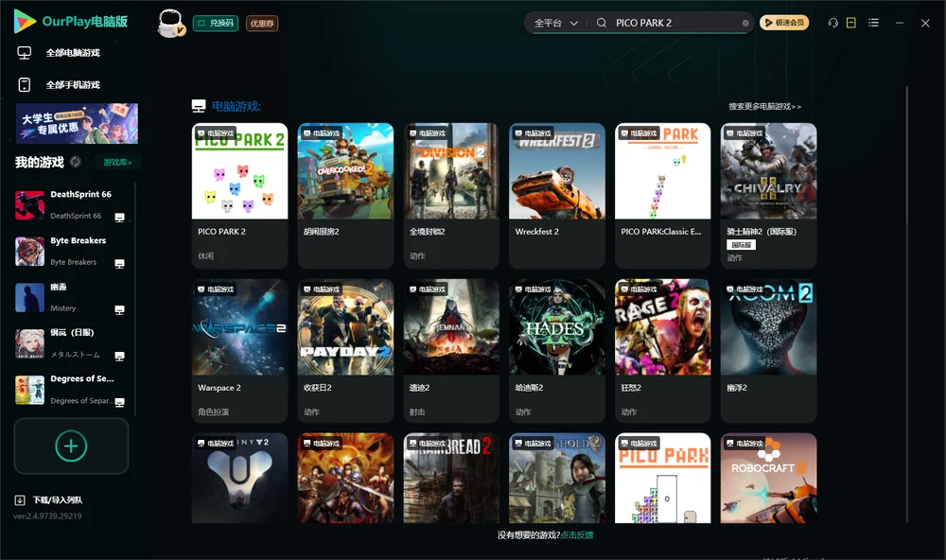Open the 优惠券 coupon button
This screenshot has width=946, height=560.
(262, 23)
